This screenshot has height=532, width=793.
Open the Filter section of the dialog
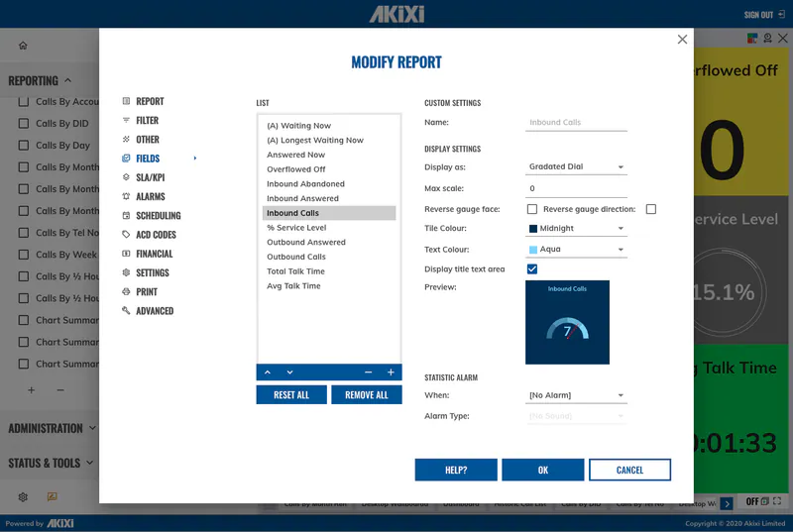(x=147, y=121)
